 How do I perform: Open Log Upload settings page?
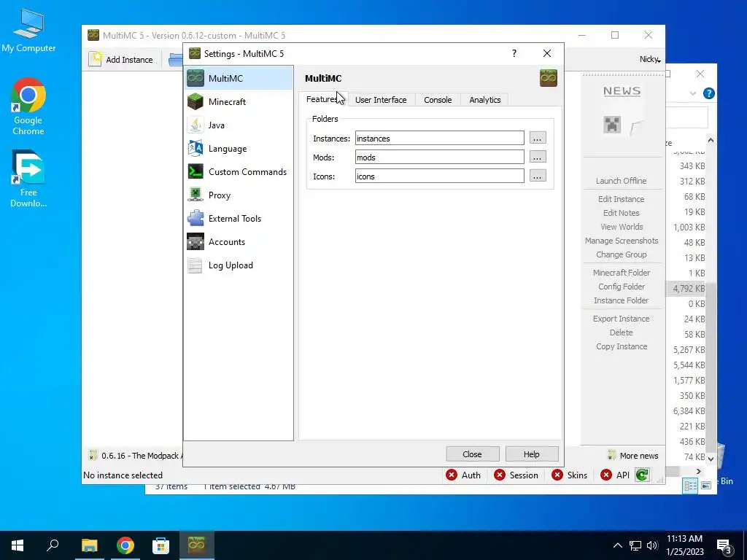pyautogui.click(x=239, y=265)
